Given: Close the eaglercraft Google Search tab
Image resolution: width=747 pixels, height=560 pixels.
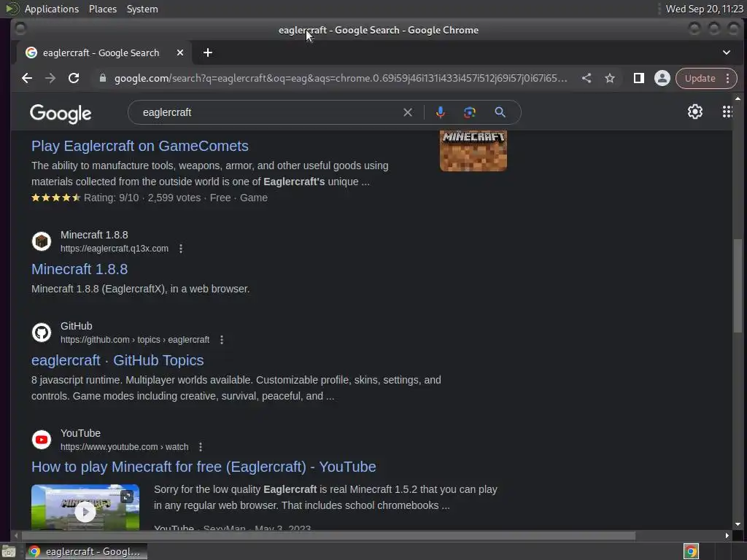Looking at the screenshot, I should click(x=180, y=52).
